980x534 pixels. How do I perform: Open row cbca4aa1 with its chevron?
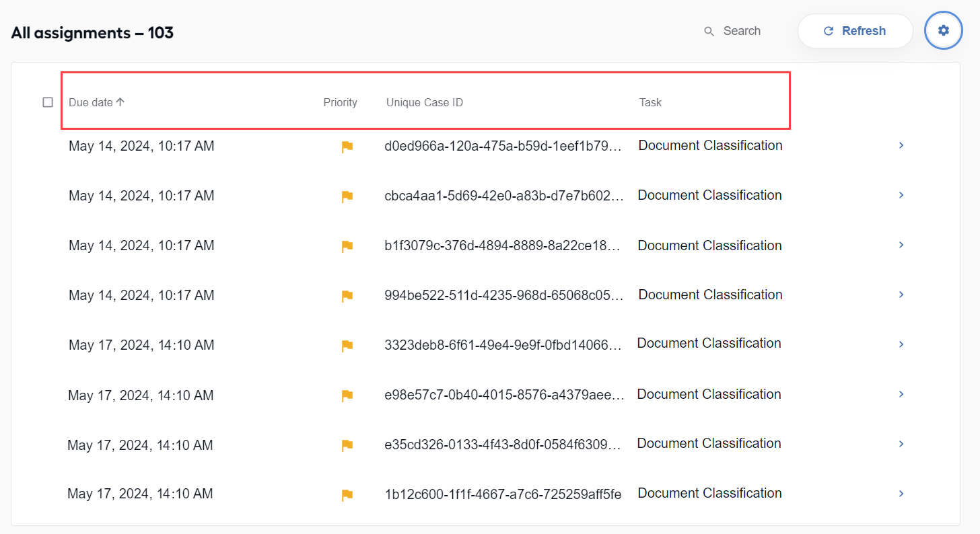click(x=901, y=195)
